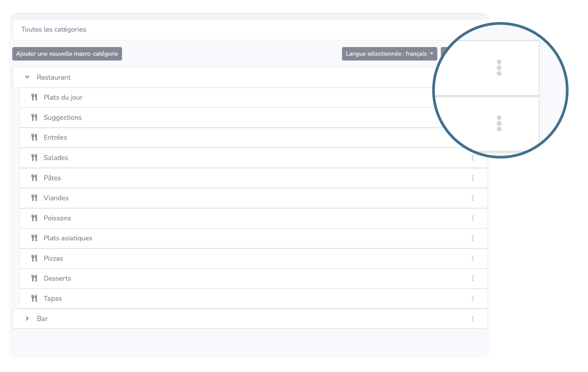Viewport: 588px width, 372px height.
Task: Expand the Bar macro-category chevron
Action: tap(27, 319)
